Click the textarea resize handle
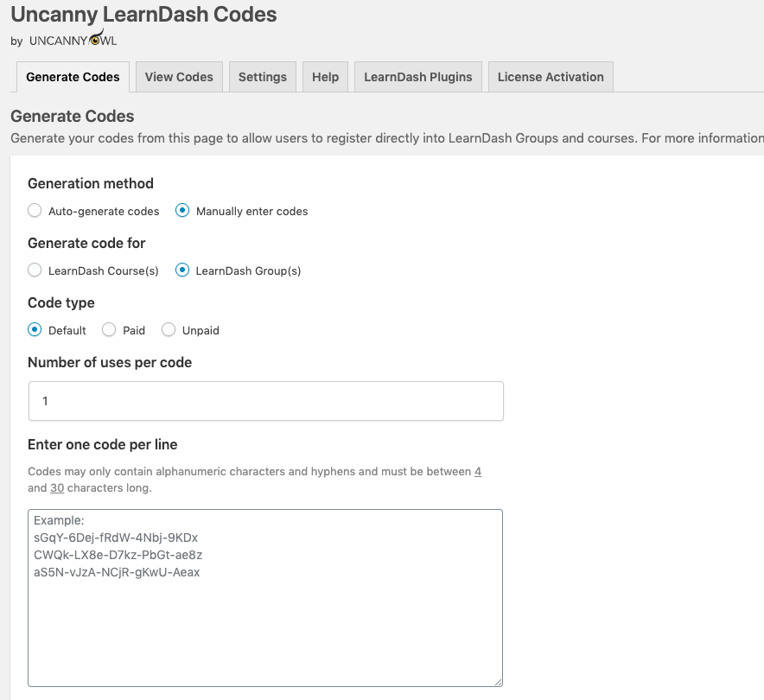Image resolution: width=764 pixels, height=700 pixels. (x=498, y=682)
